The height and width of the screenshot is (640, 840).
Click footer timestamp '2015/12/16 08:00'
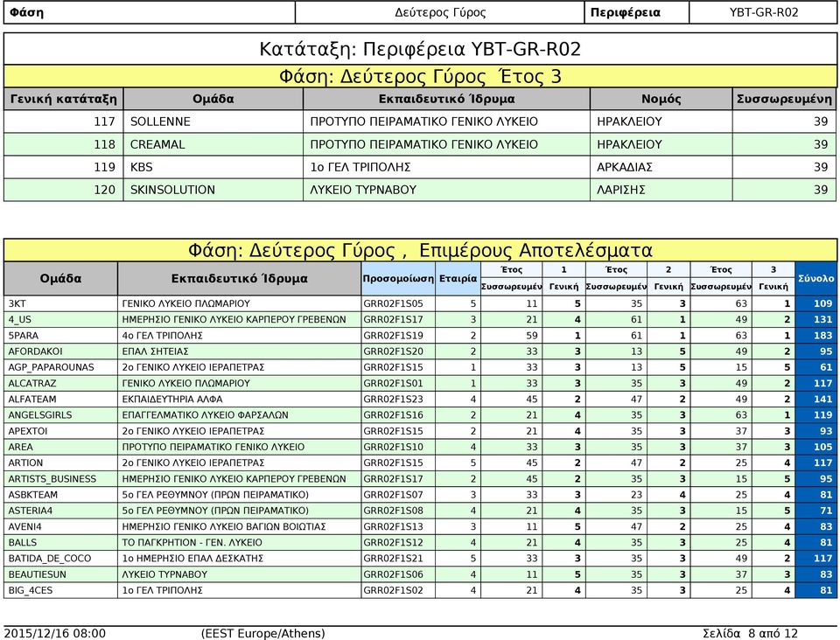pos(54,634)
